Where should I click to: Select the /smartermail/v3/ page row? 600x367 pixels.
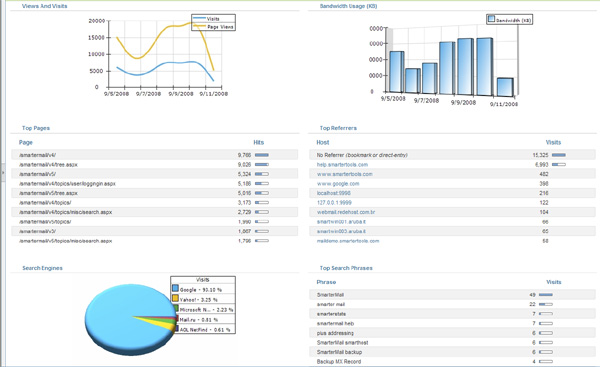click(x=155, y=231)
